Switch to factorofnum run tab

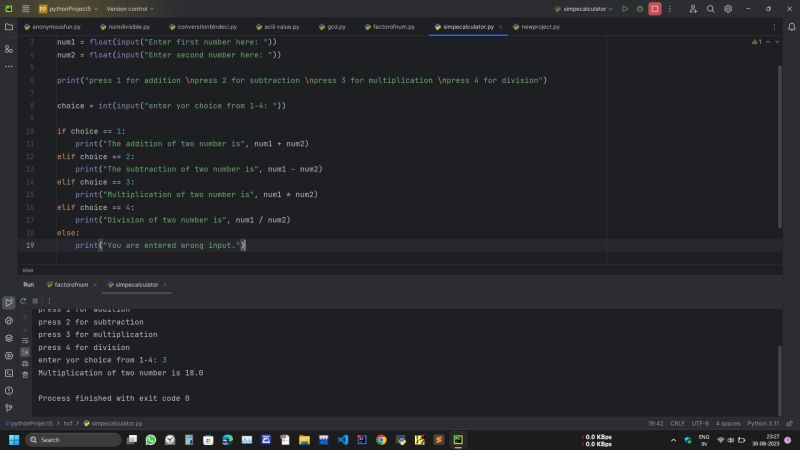click(67, 285)
